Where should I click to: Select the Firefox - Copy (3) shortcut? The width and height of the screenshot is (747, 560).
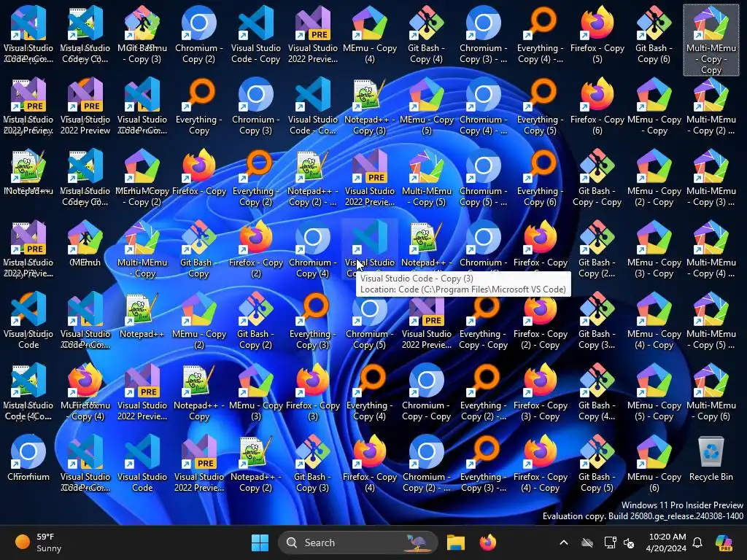[312, 393]
